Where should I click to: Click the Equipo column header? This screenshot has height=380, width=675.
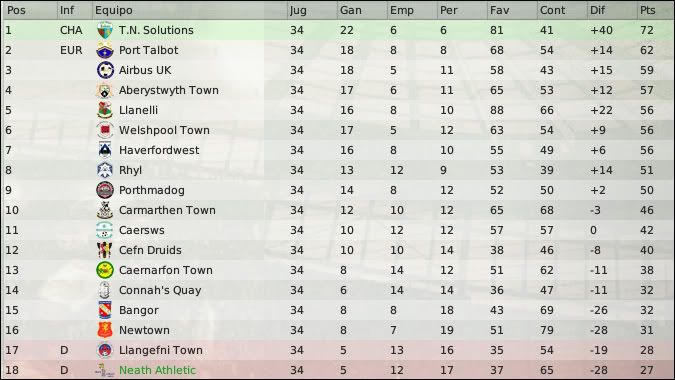tap(189, 10)
